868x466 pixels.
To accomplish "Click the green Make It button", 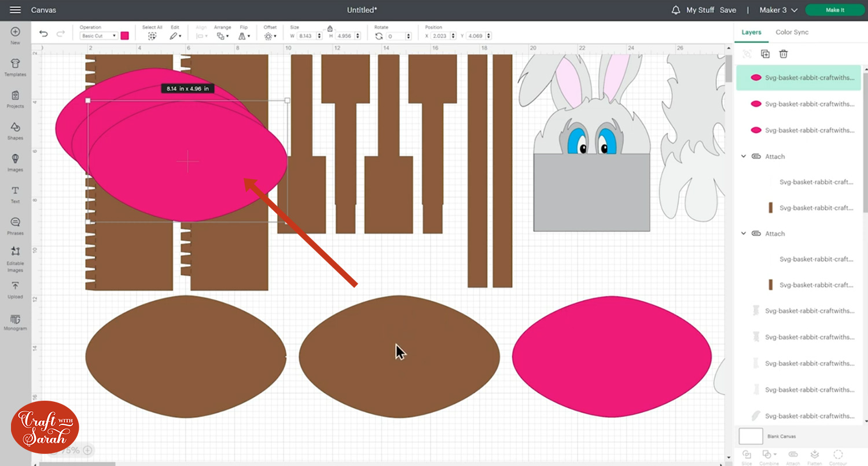I will point(834,10).
